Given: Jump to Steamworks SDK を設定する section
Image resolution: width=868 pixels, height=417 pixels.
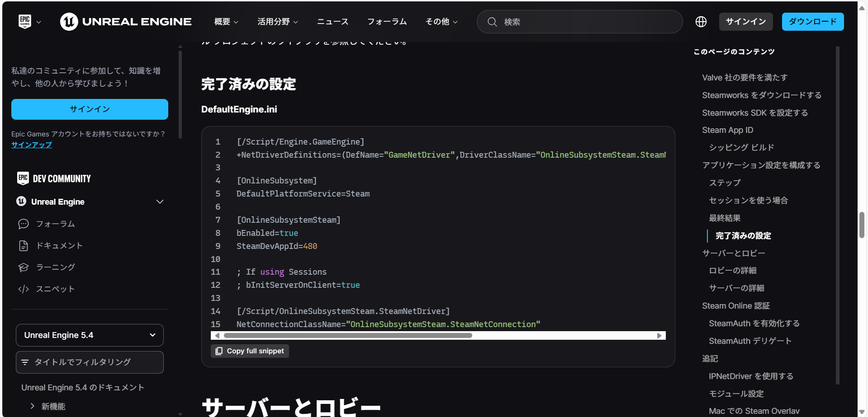Looking at the screenshot, I should pyautogui.click(x=755, y=113).
